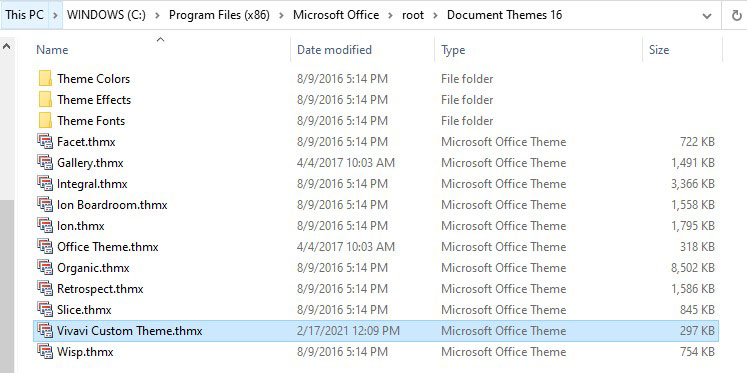Select the Ion.thmx file name
Image resolution: width=747 pixels, height=373 pixels.
click(x=81, y=225)
